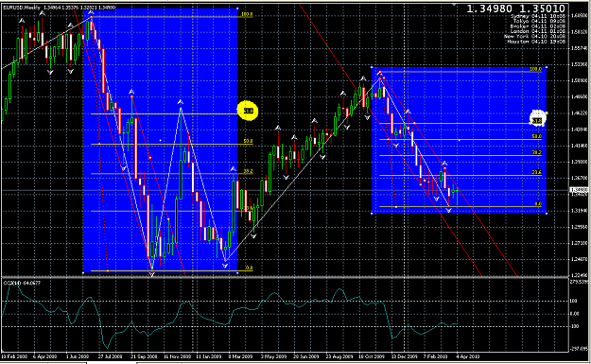Viewport: 591px width, 364px height.
Task: Click the chart shift triangle marker at top
Action: tap(454, 5)
